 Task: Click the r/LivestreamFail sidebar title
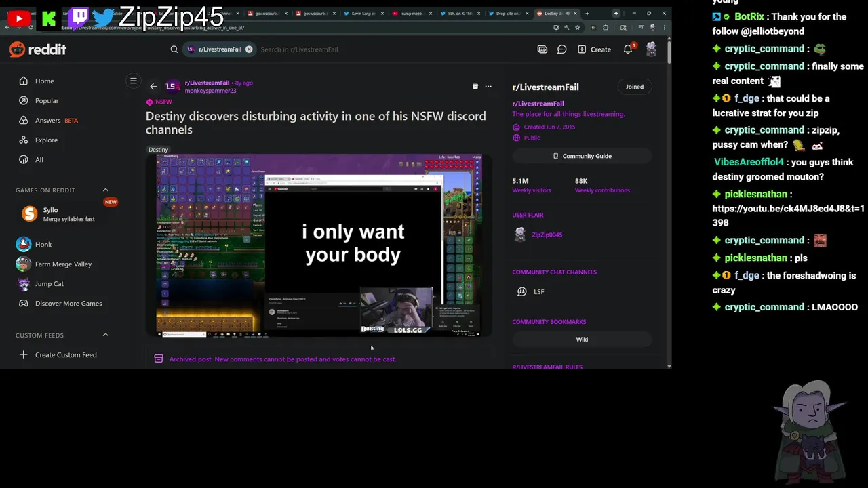[x=545, y=87]
